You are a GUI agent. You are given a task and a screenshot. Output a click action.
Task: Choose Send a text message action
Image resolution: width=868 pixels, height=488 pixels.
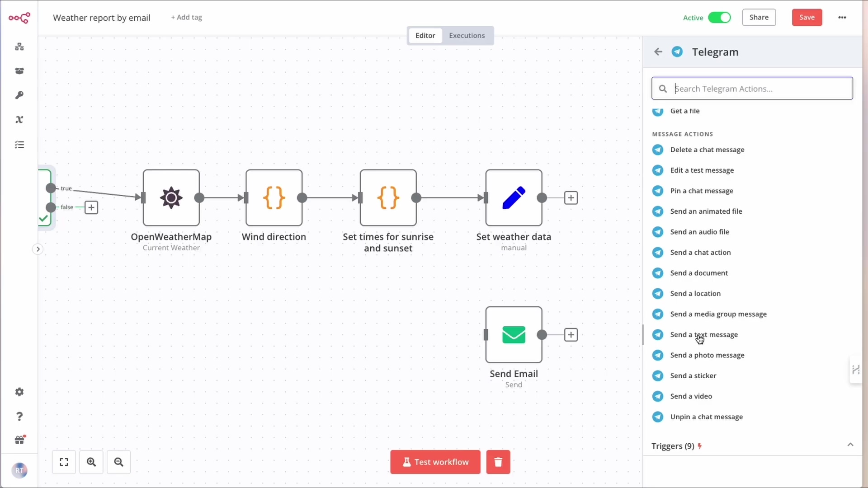click(703, 335)
